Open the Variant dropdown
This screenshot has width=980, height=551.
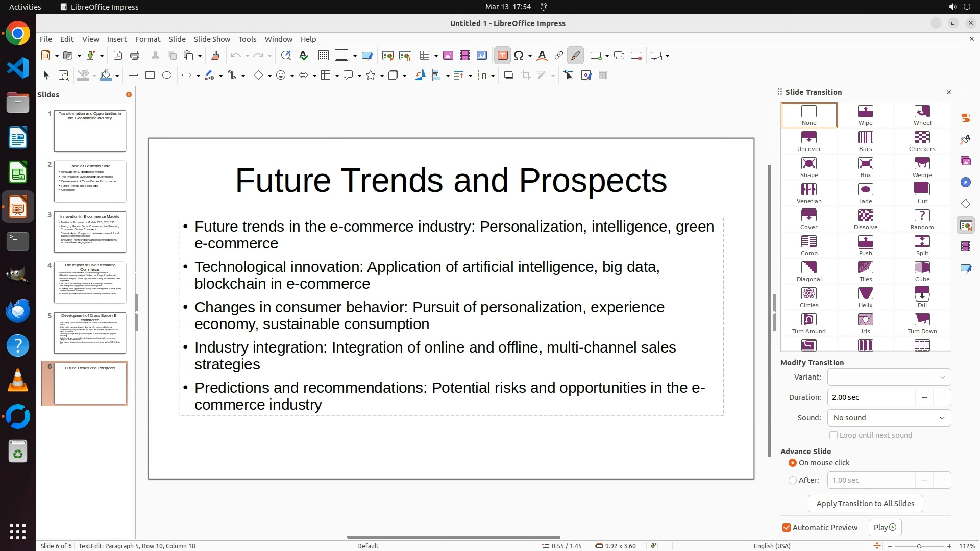tap(889, 377)
